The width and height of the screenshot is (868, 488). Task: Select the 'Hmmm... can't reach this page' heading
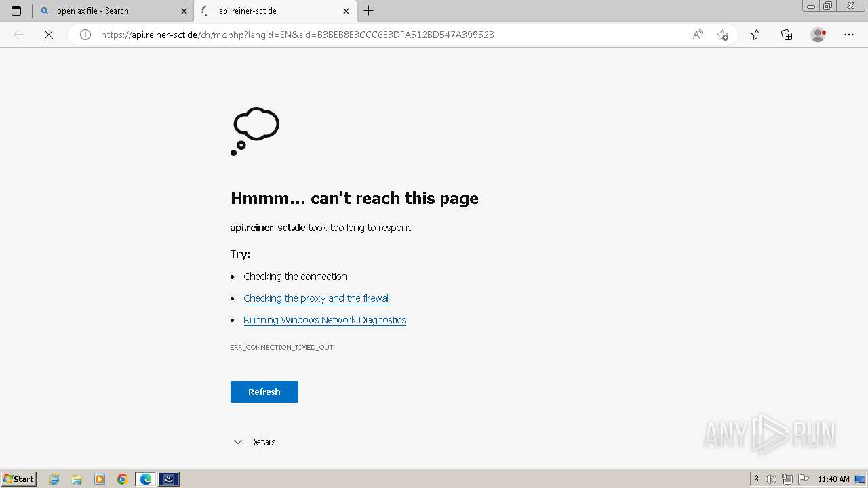click(x=355, y=198)
